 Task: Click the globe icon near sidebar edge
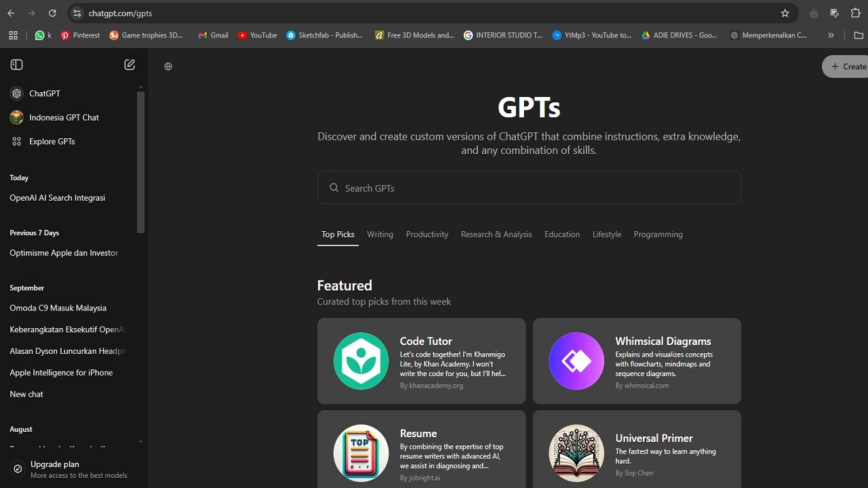tap(168, 66)
